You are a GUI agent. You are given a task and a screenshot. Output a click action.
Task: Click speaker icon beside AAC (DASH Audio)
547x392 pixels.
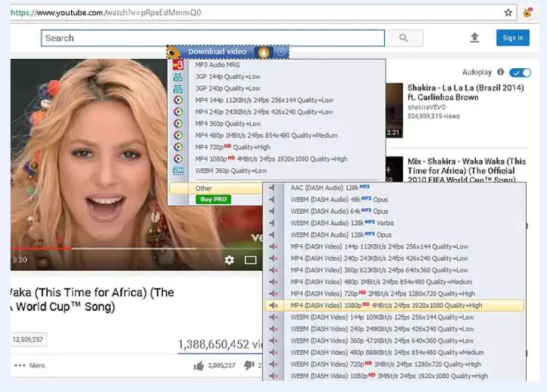point(272,188)
